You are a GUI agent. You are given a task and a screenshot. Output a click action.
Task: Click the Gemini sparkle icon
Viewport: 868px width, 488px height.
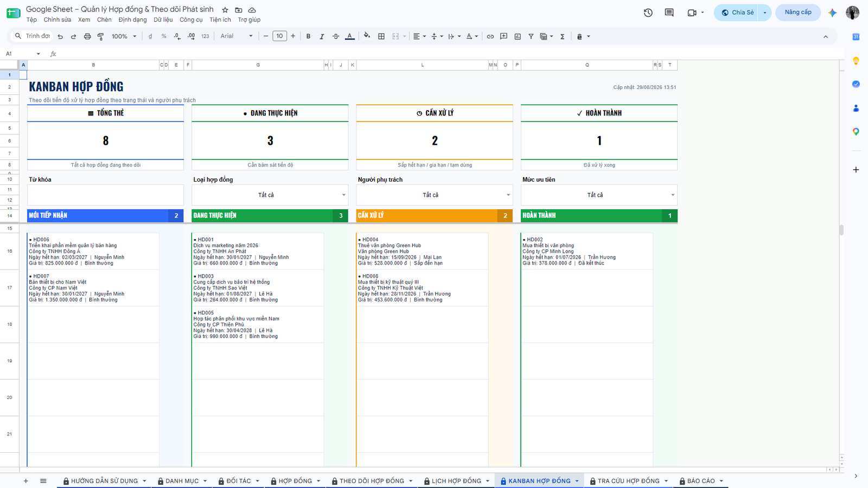(x=832, y=12)
